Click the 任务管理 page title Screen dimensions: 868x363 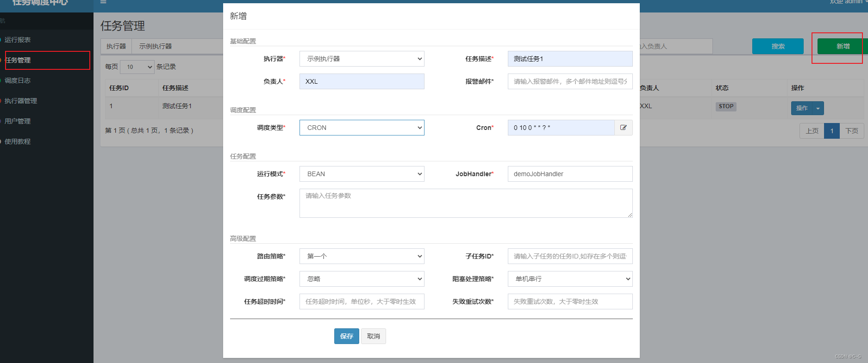(x=123, y=26)
